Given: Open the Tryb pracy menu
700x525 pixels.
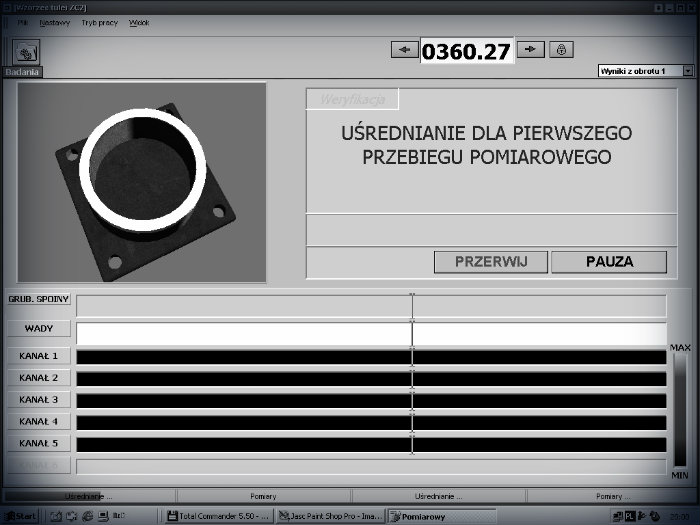Looking at the screenshot, I should coord(99,22).
